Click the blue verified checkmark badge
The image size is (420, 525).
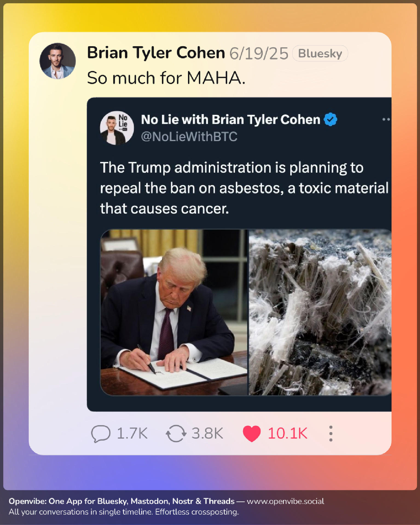331,119
